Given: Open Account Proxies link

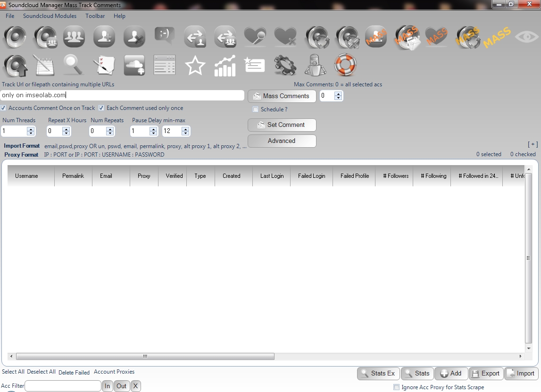Looking at the screenshot, I should 114,372.
